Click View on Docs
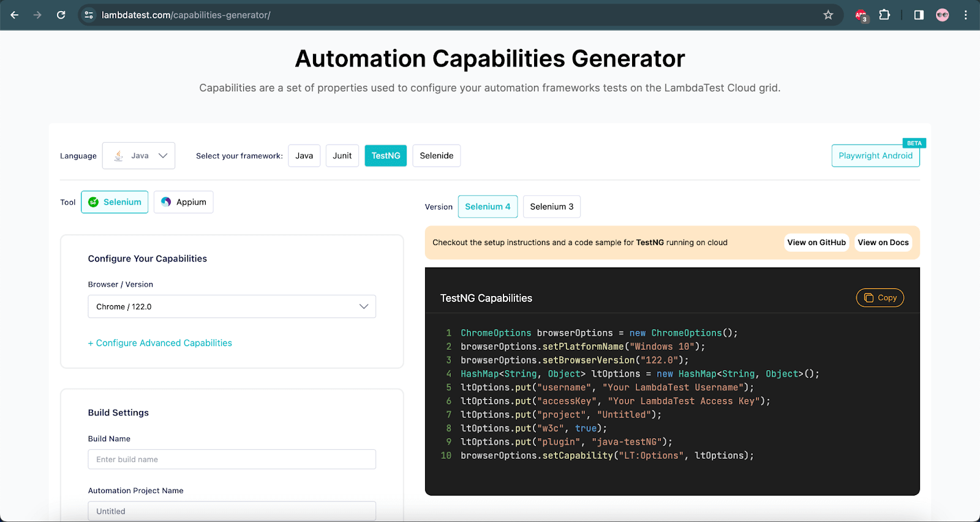 coord(883,243)
